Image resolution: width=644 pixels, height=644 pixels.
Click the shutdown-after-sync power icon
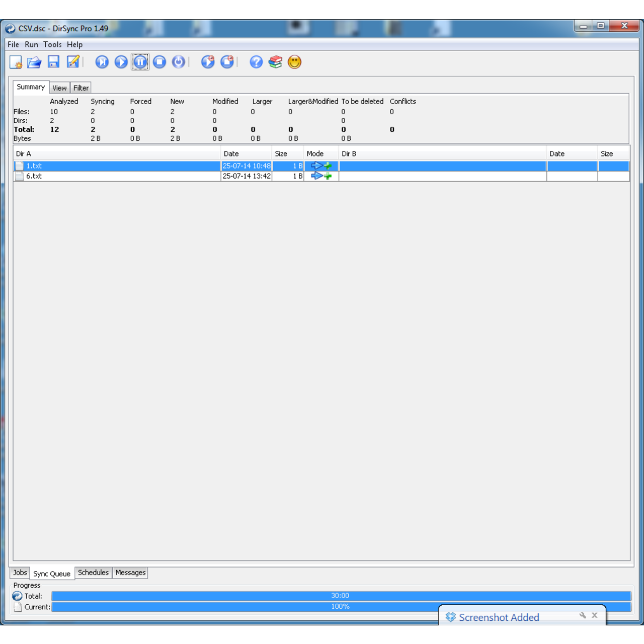pyautogui.click(x=178, y=62)
